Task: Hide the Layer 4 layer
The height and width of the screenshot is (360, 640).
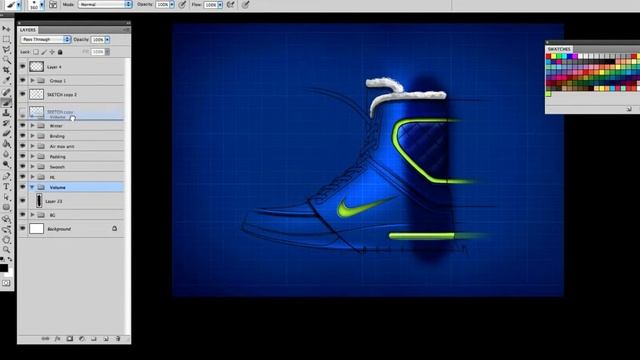Action: [x=22, y=66]
